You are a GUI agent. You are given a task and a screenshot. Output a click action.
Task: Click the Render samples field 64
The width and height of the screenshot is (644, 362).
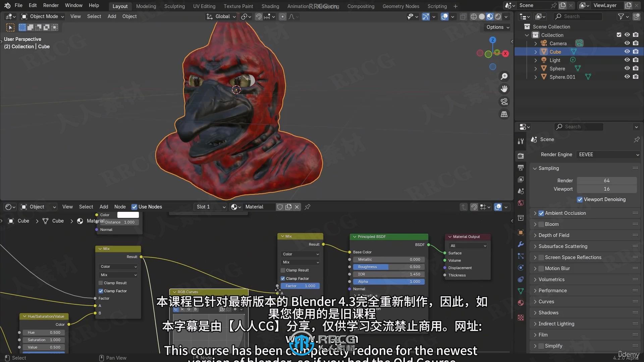click(x=606, y=181)
